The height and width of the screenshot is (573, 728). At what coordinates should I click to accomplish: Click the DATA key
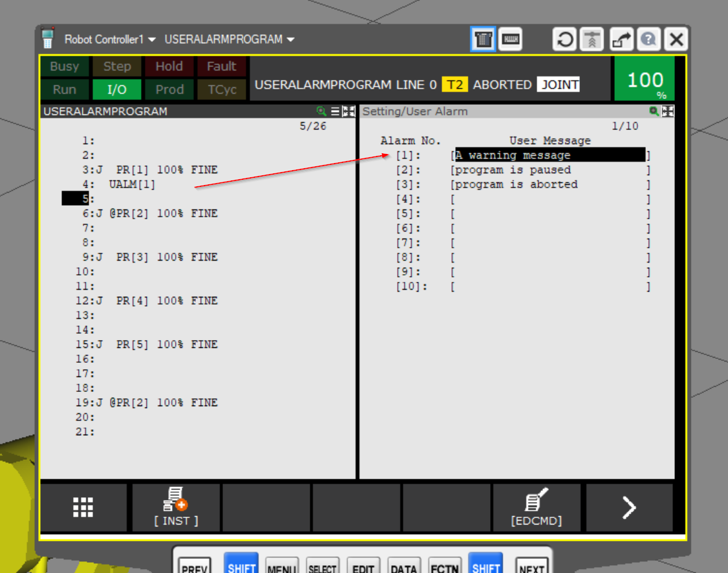click(403, 565)
